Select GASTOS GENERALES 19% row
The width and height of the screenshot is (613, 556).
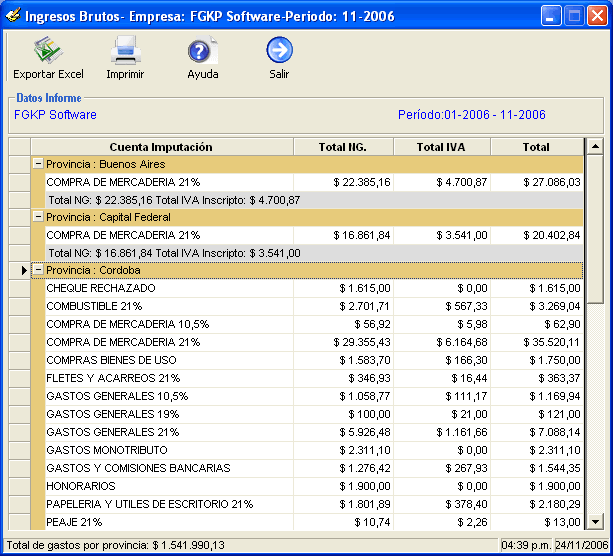314,414
